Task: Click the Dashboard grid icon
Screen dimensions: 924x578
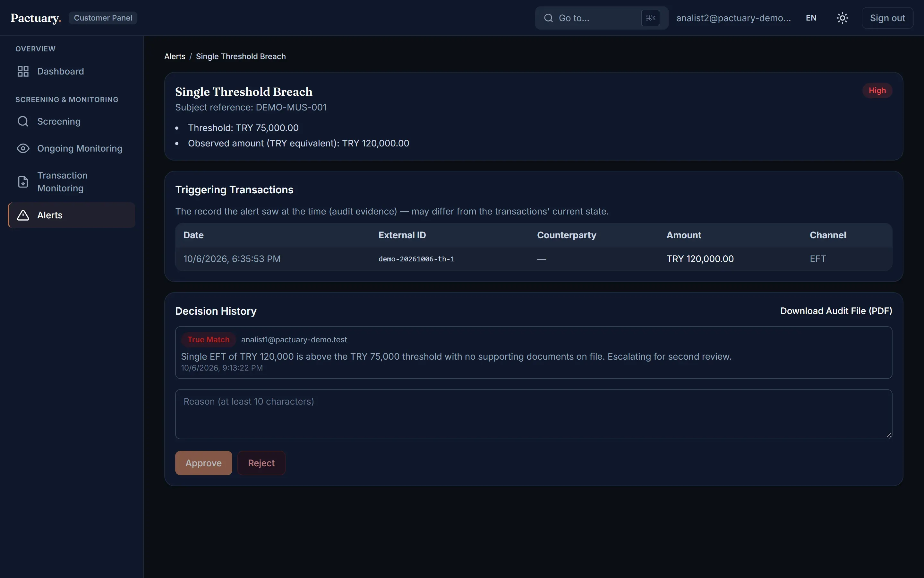Action: click(23, 72)
